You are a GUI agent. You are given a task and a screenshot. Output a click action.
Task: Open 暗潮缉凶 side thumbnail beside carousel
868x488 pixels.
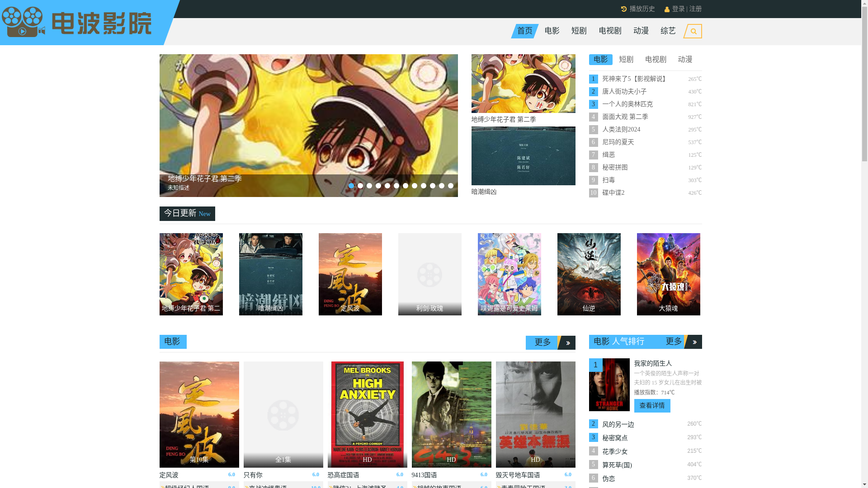tap(524, 156)
